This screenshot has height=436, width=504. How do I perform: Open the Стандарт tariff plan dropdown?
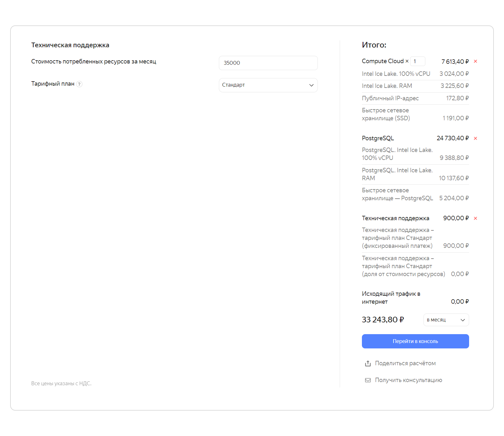[268, 85]
